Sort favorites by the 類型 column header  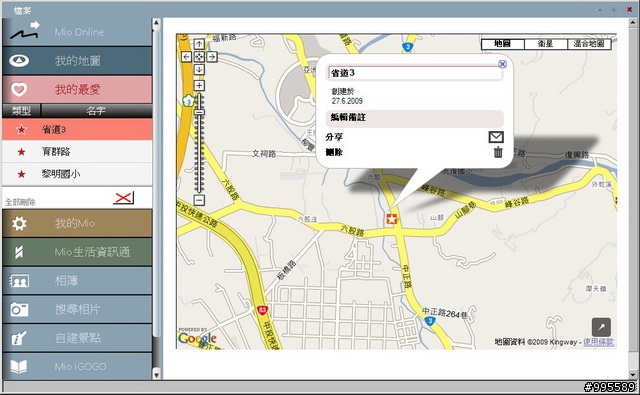pos(21,111)
